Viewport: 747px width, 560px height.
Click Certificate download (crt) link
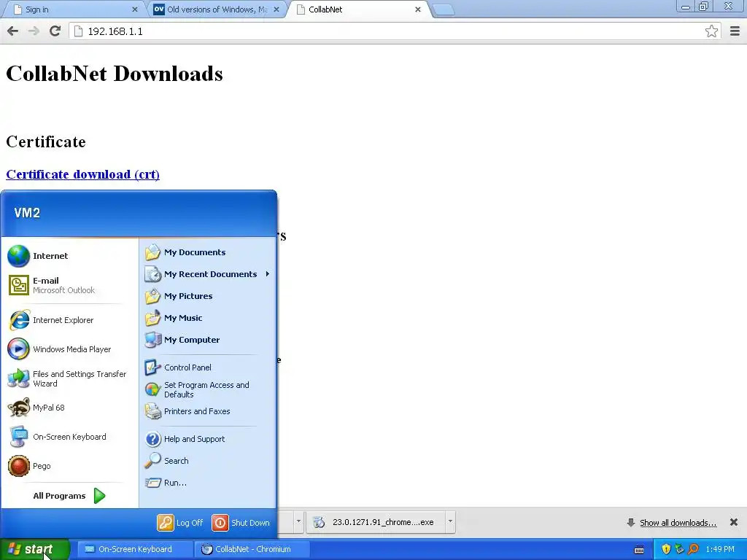click(x=83, y=174)
